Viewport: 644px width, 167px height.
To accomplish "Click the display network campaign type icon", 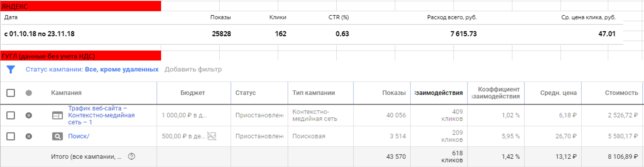I will [57, 115].
